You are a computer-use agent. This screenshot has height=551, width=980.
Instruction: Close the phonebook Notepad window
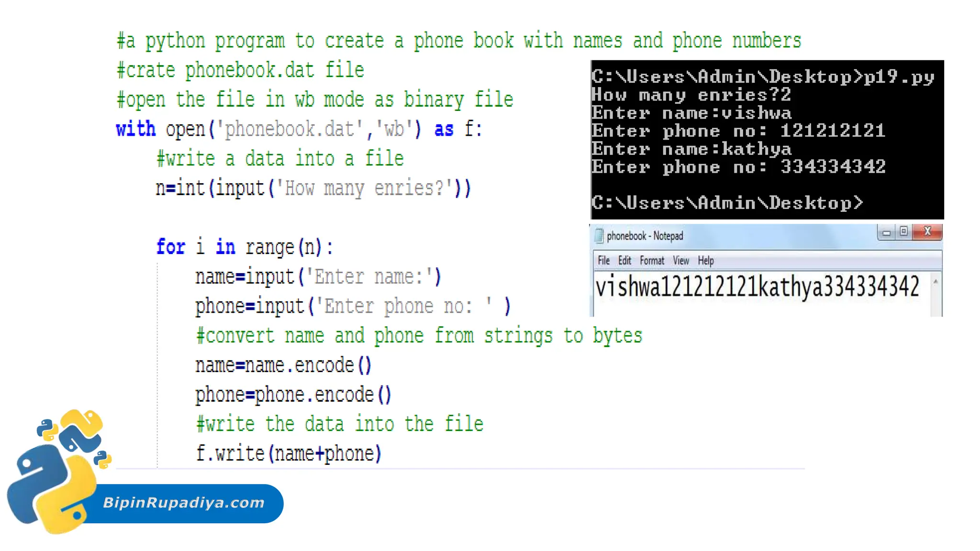(927, 231)
